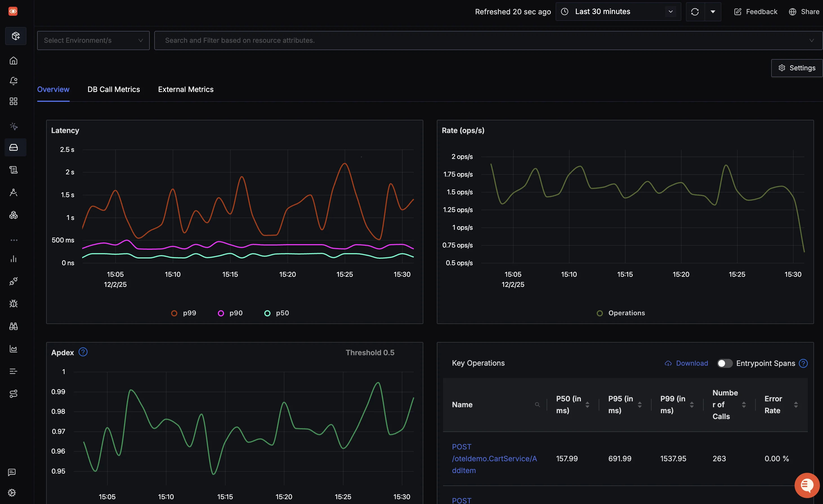Image resolution: width=823 pixels, height=504 pixels.
Task: Open the Integrations plug icon in sidebar
Action: tap(13, 281)
